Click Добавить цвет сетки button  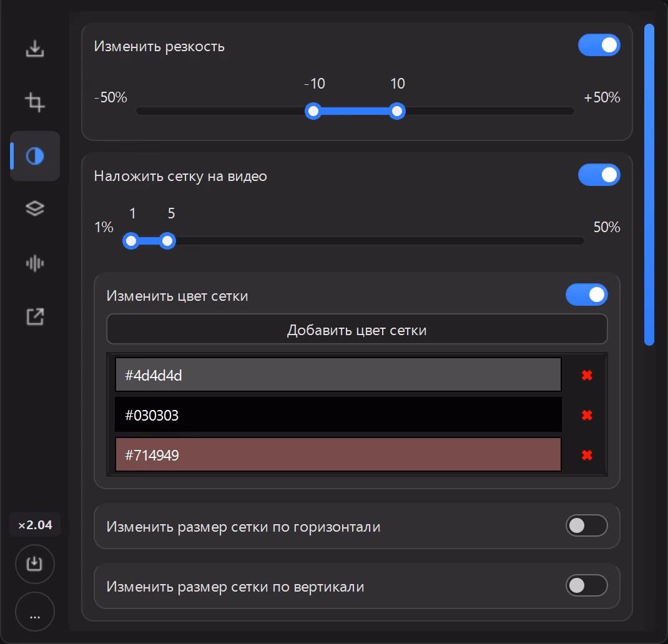[x=357, y=329]
